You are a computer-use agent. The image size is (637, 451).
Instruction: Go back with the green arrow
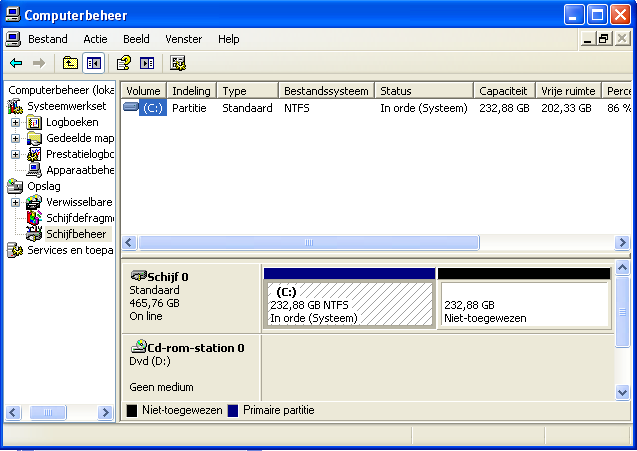[x=16, y=63]
